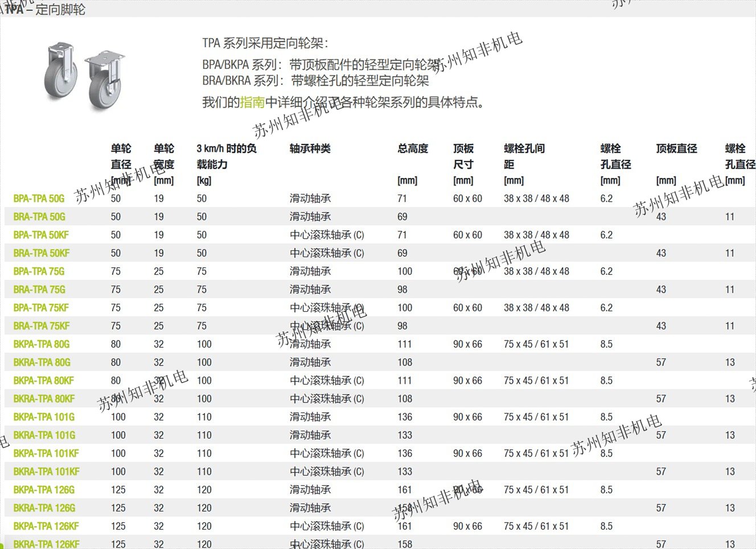Open product BKPA-TPA 101G
Image resolution: width=756 pixels, height=549 pixels.
44,417
